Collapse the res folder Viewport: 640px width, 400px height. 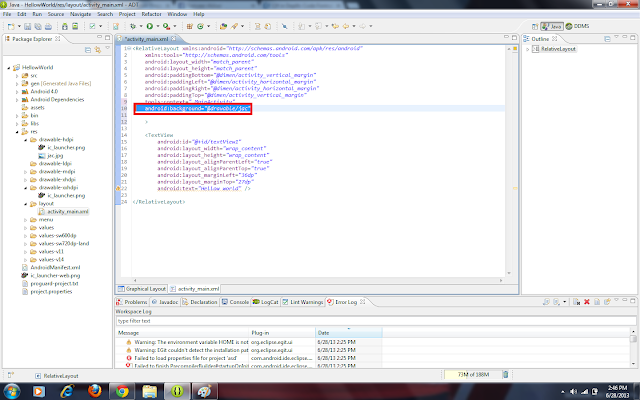point(17,132)
